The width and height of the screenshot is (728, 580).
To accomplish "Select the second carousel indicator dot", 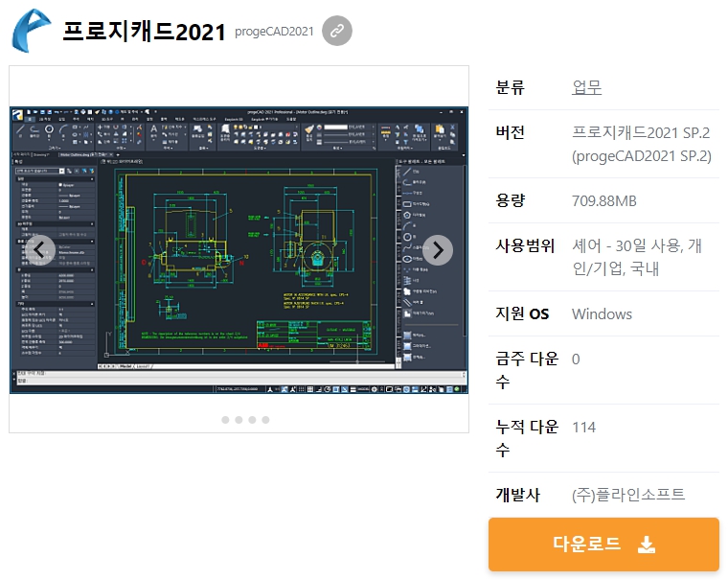I will coord(239,420).
